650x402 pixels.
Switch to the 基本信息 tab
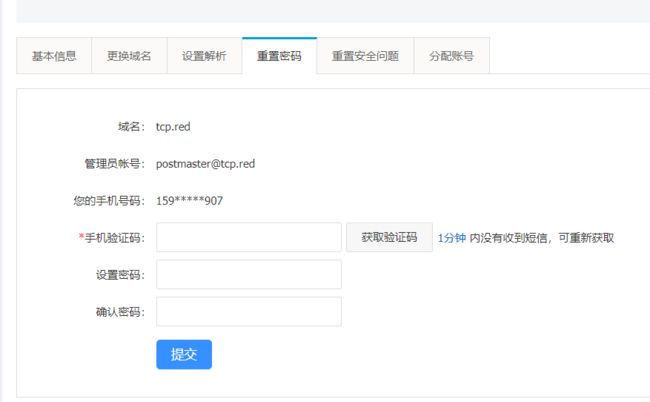click(x=54, y=56)
